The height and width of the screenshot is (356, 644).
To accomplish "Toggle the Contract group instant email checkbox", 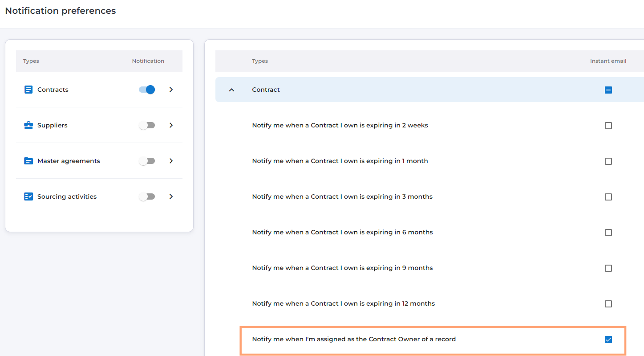I will (608, 90).
